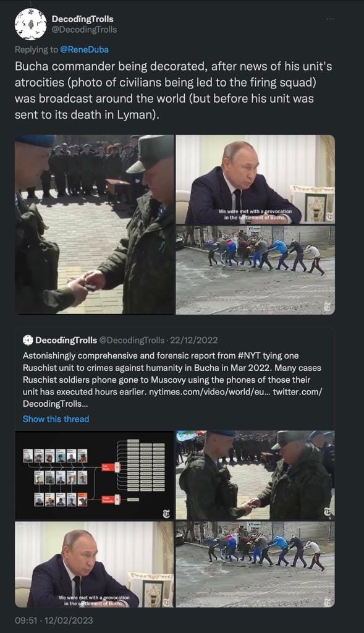Click the main tweet text about Bucha commander
The image size is (364, 633).
pyautogui.click(x=174, y=90)
